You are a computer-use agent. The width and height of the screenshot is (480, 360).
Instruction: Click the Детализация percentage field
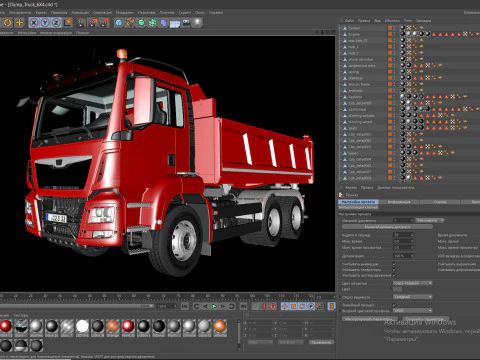[403, 256]
